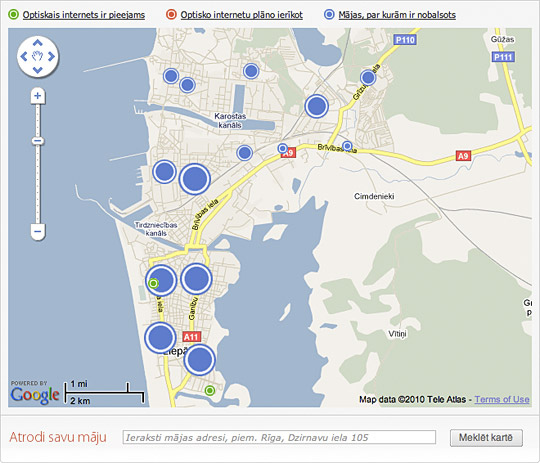Click the 'Meklēt kartē' button
Image resolution: width=540 pixels, height=463 pixels.
click(x=486, y=438)
